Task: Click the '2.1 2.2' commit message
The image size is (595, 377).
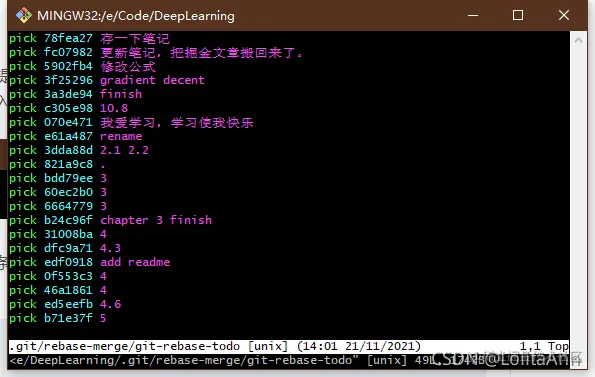Action: (x=124, y=151)
